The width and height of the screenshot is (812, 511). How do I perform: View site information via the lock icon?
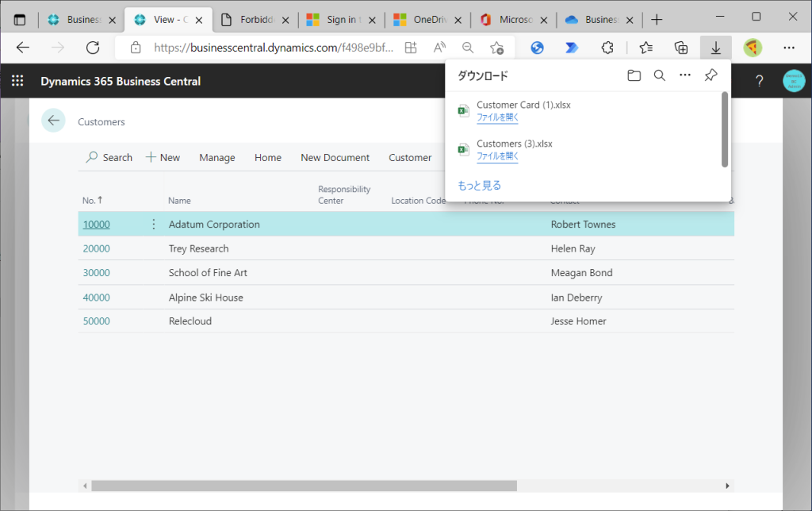136,48
